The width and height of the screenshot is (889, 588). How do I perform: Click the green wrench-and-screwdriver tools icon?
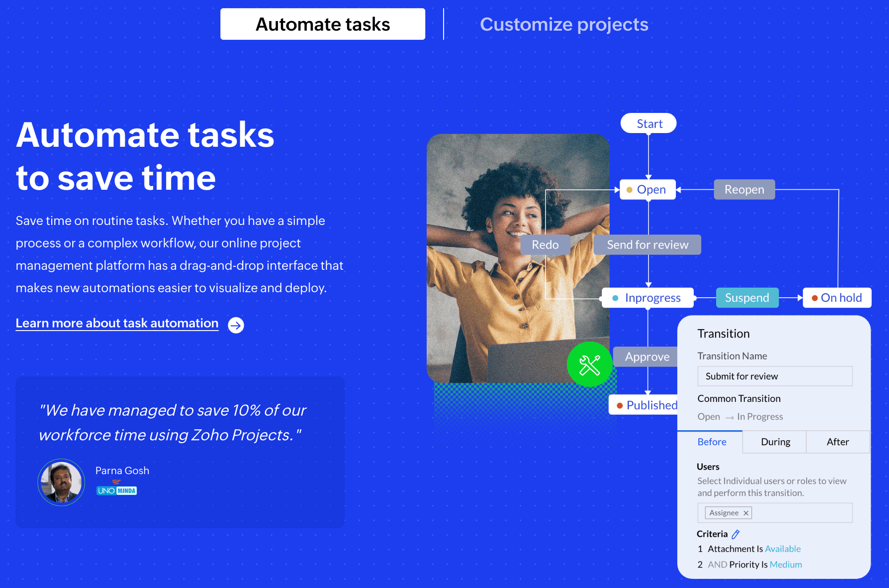tap(589, 364)
